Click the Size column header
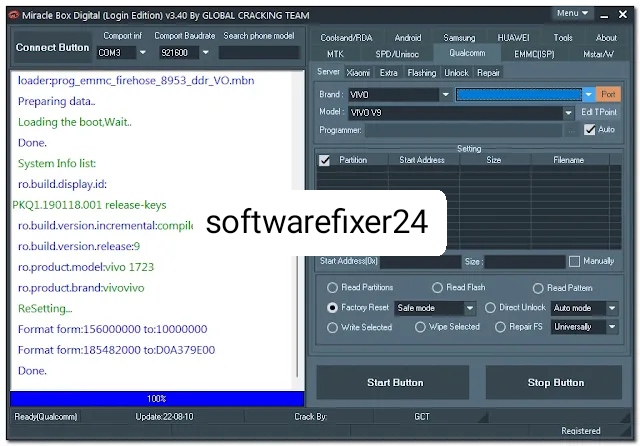Screen dimensions: 640x446 click(493, 160)
